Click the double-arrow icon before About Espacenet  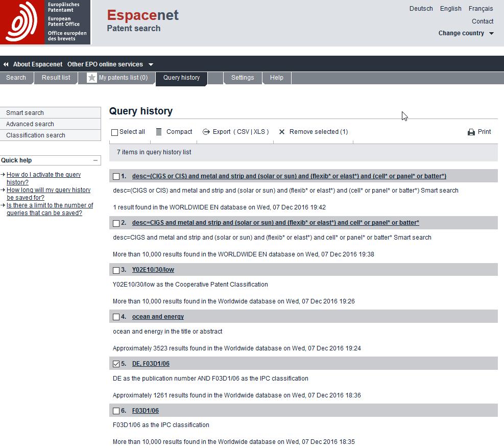6,64
